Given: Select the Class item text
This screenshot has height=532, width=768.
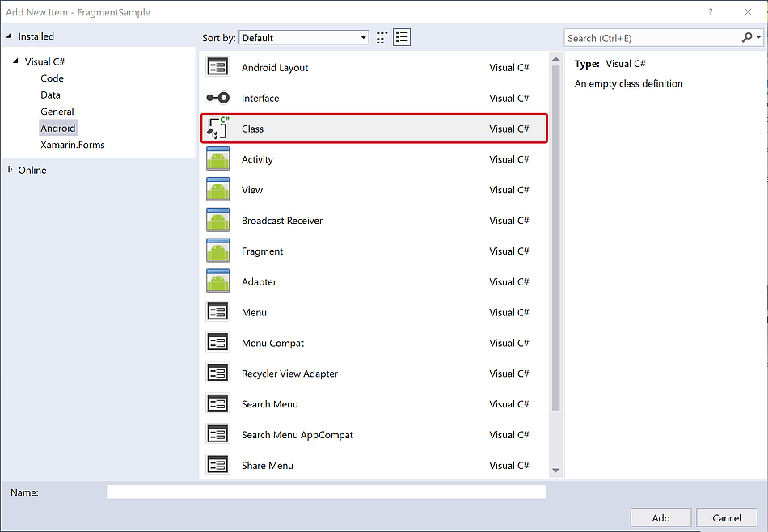Looking at the screenshot, I should click(x=252, y=129).
